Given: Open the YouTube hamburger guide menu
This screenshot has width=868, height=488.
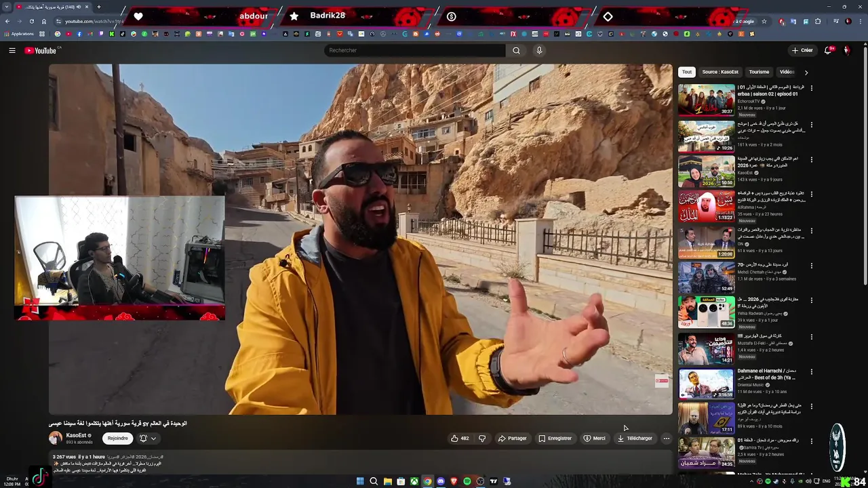Looking at the screenshot, I should coord(12,50).
